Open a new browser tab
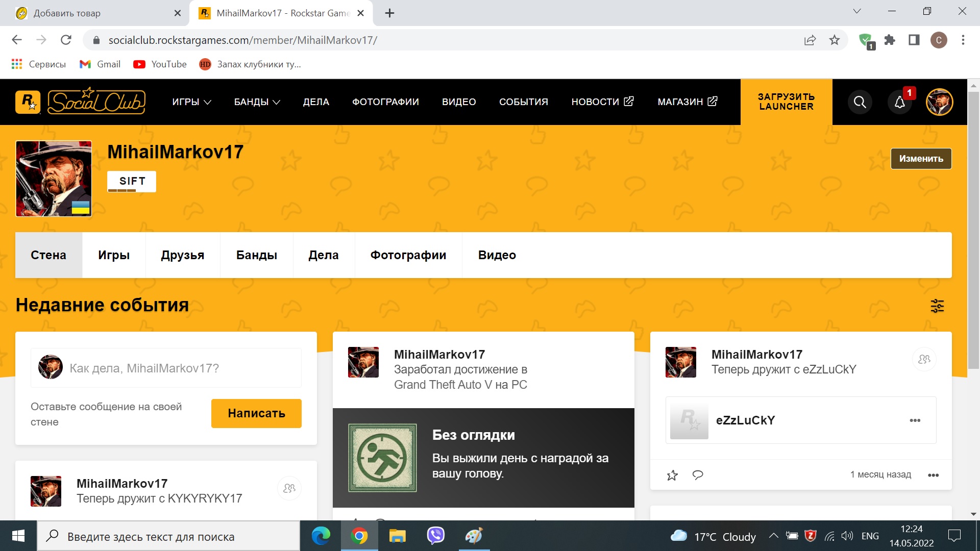Viewport: 980px width, 551px height. tap(390, 13)
